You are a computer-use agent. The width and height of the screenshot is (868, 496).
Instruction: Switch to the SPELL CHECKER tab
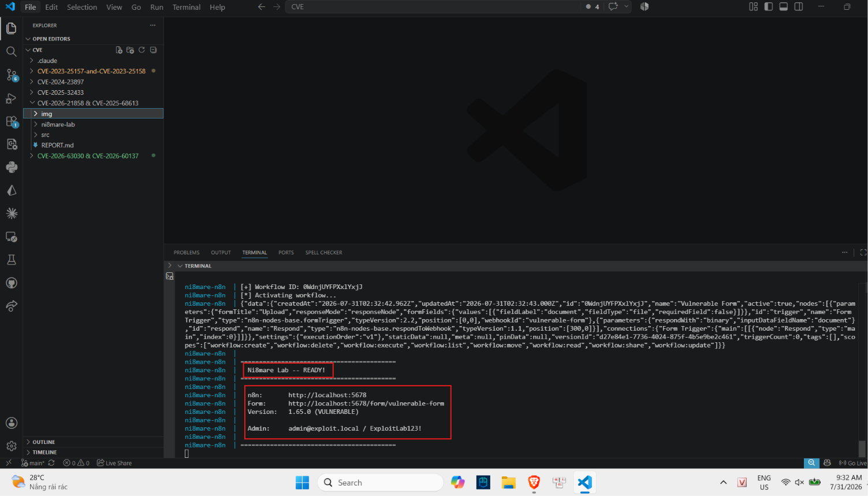pyautogui.click(x=323, y=253)
